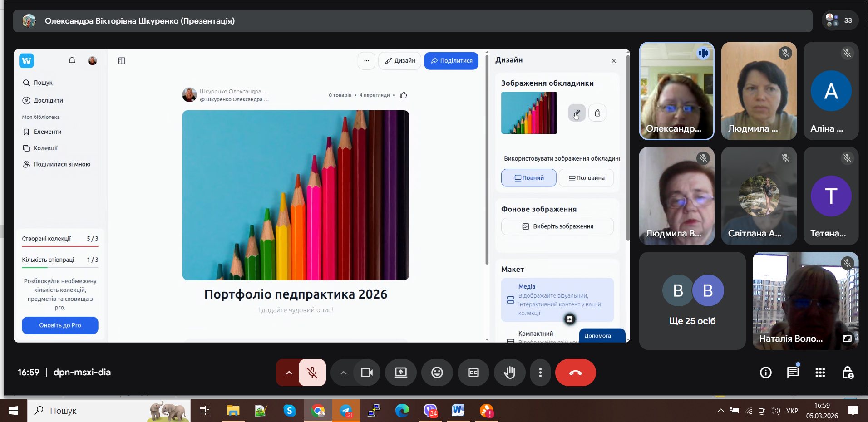This screenshot has height=422, width=868.
Task: Click the raise hand icon
Action: point(509,373)
